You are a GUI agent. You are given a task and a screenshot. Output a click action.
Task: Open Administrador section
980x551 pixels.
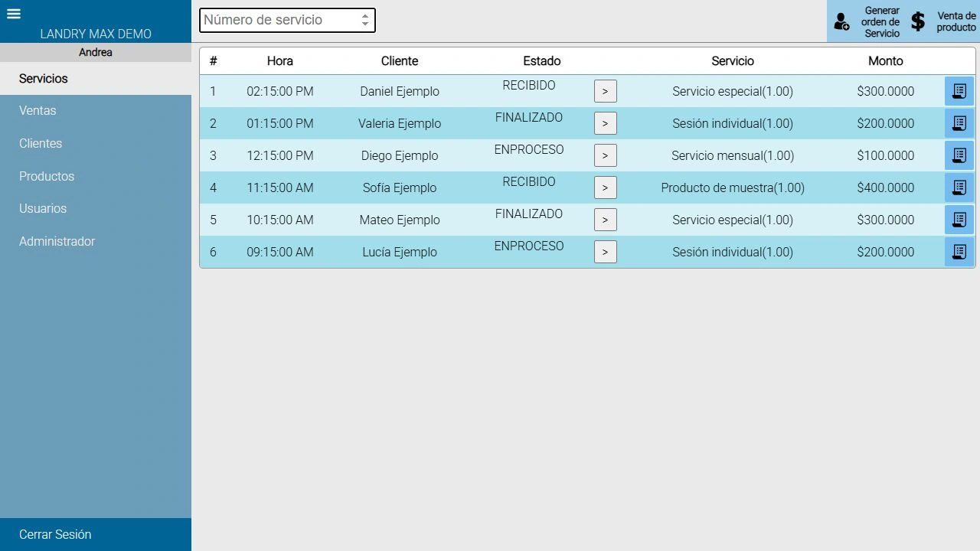click(96, 241)
